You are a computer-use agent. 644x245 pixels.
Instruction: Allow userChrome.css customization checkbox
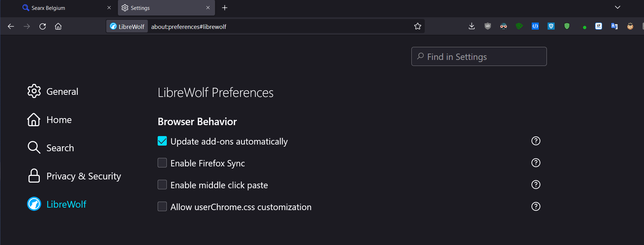[x=162, y=207]
